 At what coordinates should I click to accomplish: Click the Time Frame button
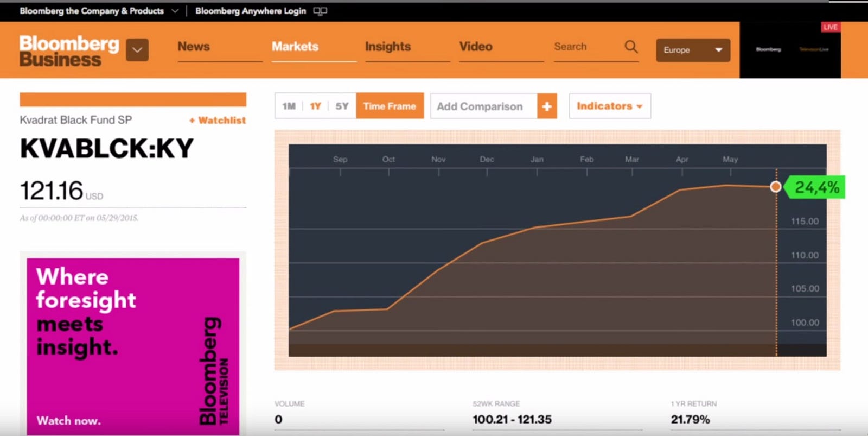[390, 106]
